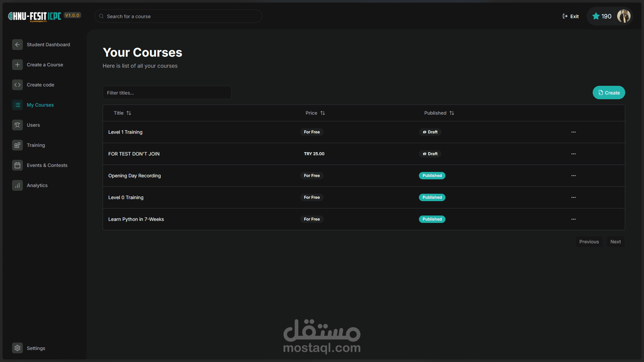Click the Student Dashboard back arrow icon
This screenshot has width=644, height=362.
pos(17,45)
